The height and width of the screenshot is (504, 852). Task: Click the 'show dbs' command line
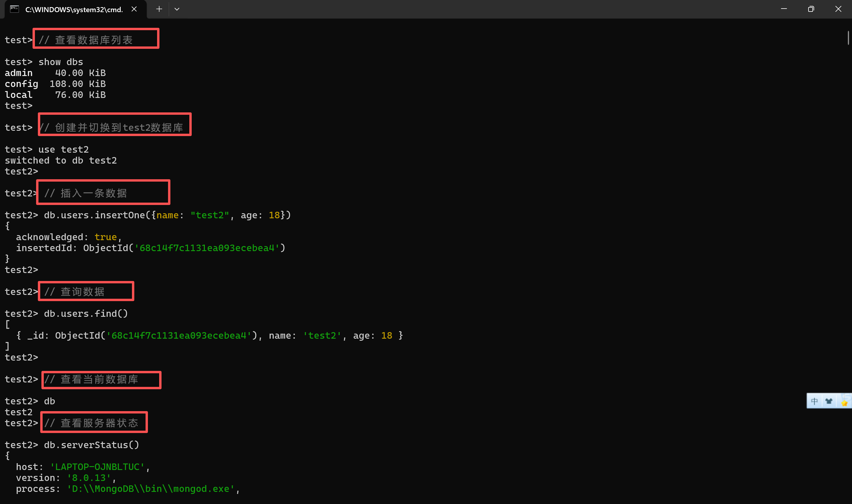pyautogui.click(x=60, y=62)
